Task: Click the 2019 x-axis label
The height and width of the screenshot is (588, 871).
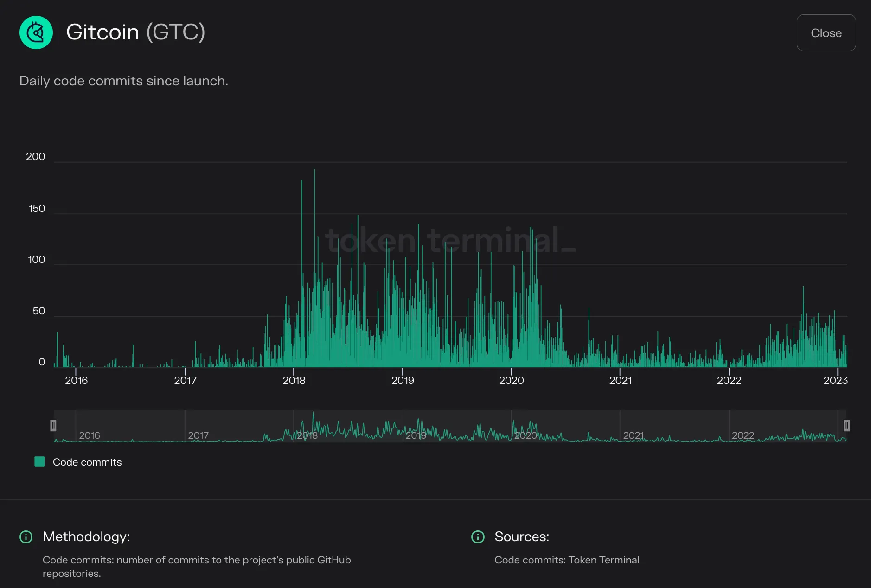Action: [403, 380]
